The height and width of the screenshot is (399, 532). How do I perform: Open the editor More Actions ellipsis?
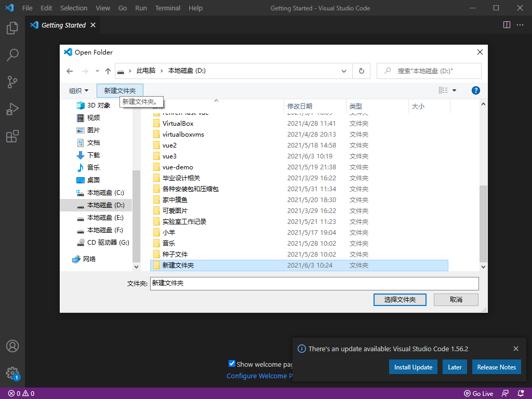pyautogui.click(x=520, y=25)
